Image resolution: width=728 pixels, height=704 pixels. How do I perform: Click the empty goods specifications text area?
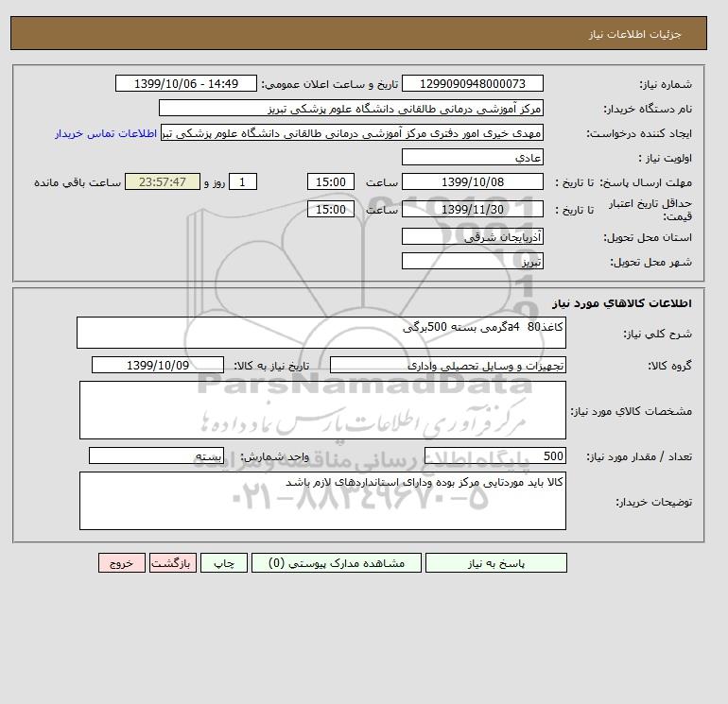[322, 410]
